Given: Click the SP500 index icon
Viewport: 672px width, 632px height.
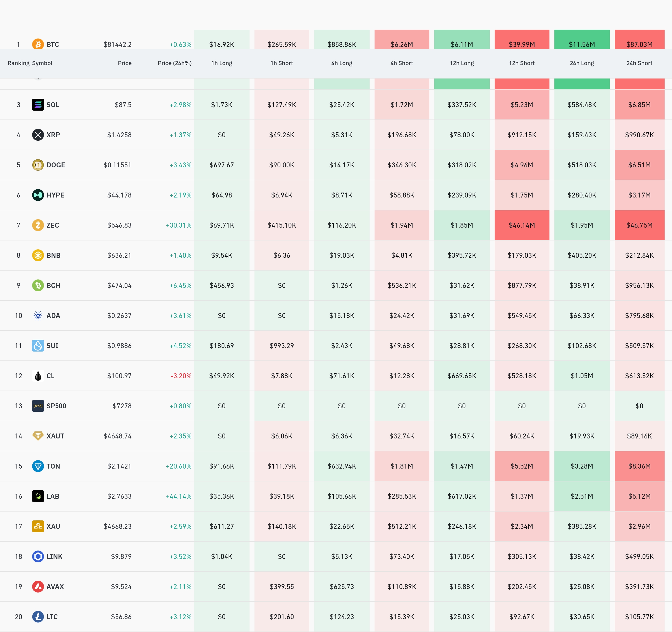Looking at the screenshot, I should [38, 406].
